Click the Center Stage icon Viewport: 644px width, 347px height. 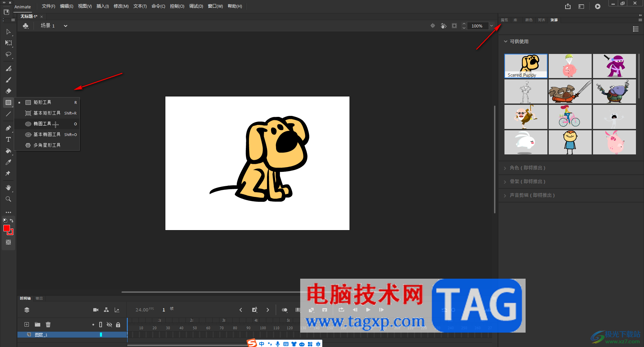click(433, 26)
